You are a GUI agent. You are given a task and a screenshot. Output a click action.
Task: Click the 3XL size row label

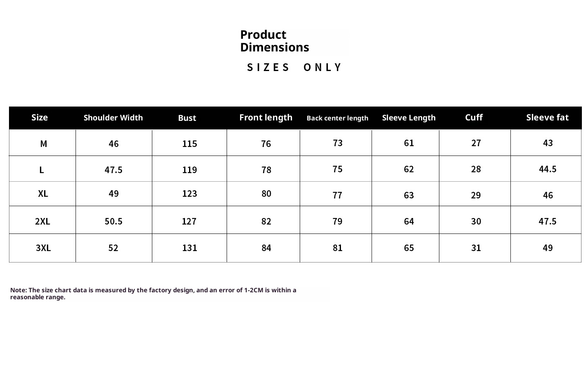[43, 248]
